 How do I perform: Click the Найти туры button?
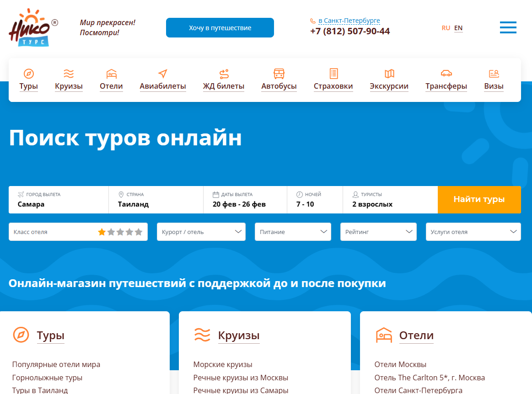coord(479,200)
